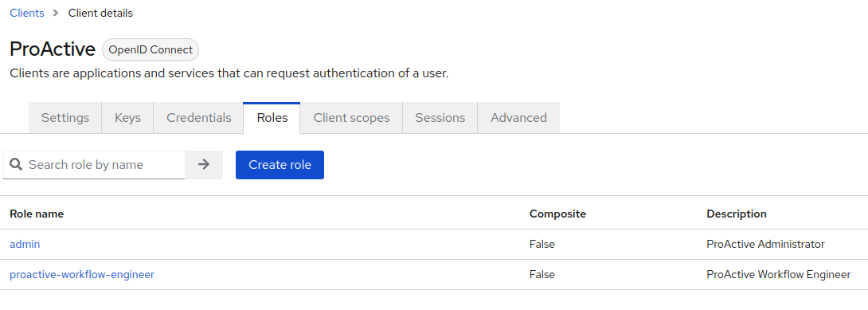Click the search arrow submit button

204,164
